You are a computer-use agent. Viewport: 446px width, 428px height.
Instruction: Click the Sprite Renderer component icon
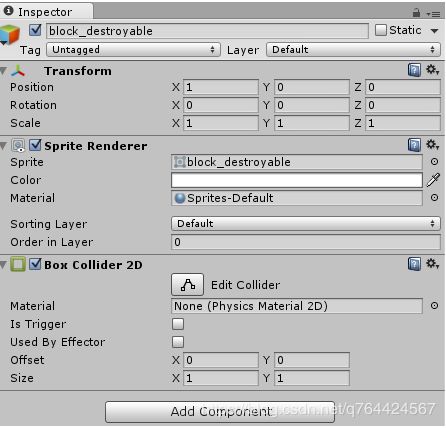(18, 146)
